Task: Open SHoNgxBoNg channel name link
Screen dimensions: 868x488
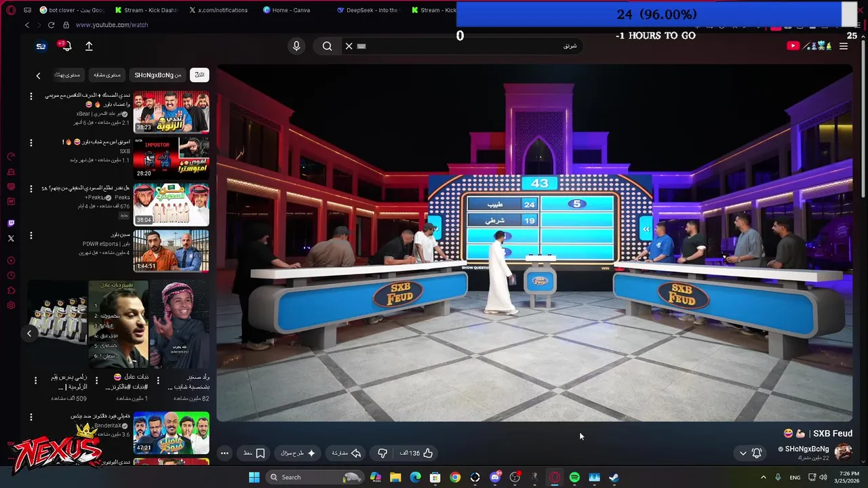Action: click(807, 449)
